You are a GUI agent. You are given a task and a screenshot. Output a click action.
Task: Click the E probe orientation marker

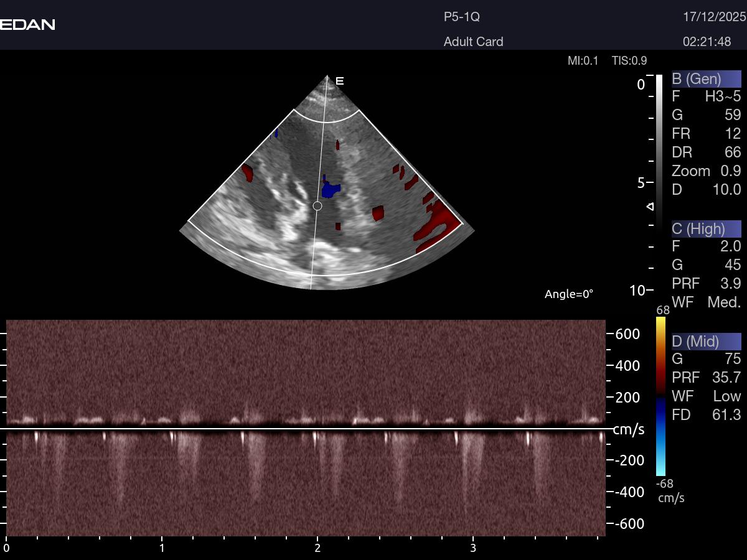pos(340,81)
